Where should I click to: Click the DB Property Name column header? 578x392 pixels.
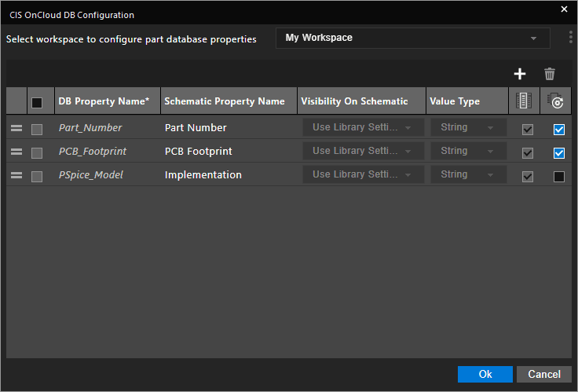click(108, 101)
